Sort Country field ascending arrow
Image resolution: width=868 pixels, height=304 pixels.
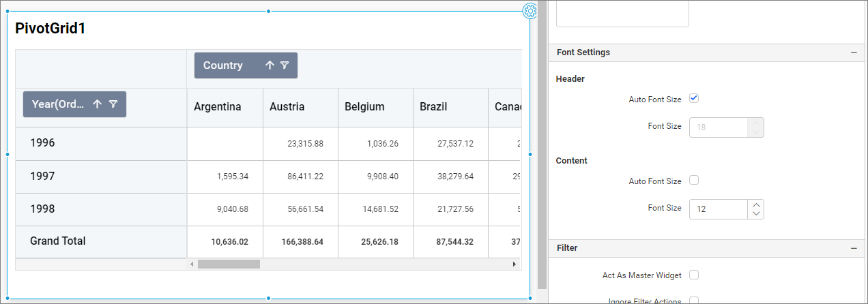pyautogui.click(x=270, y=65)
